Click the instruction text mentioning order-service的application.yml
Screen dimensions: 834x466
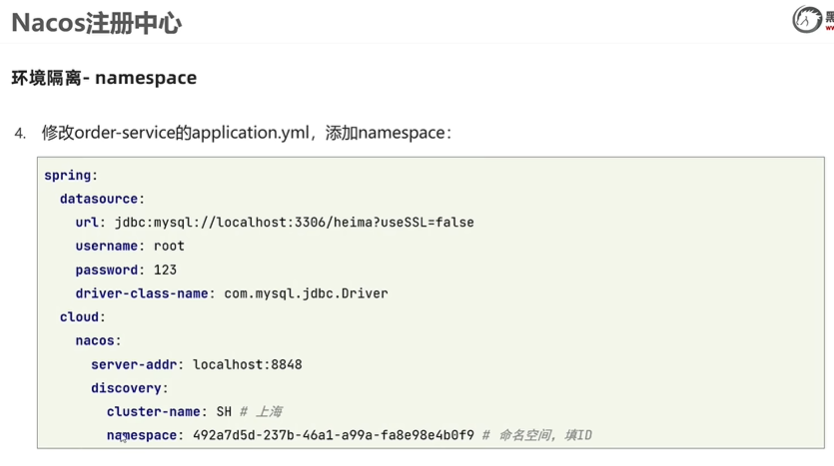(x=246, y=132)
